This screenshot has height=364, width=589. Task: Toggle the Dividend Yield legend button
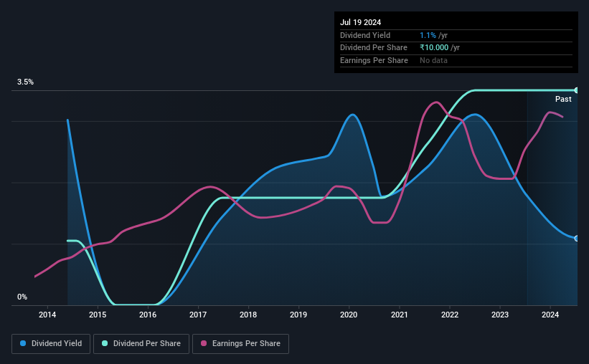(51, 344)
